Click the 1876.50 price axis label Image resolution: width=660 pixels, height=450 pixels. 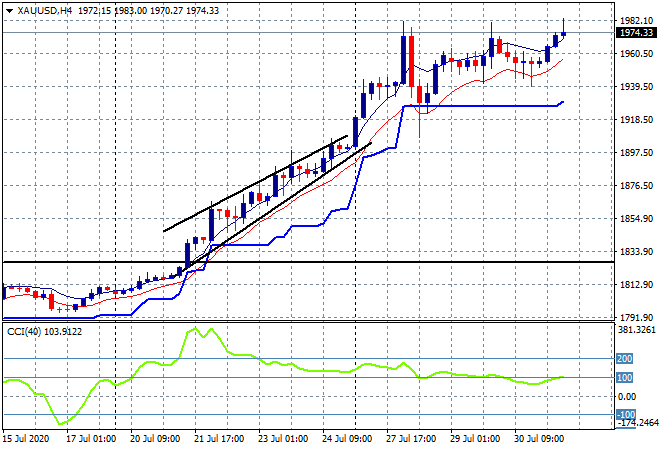(x=636, y=186)
